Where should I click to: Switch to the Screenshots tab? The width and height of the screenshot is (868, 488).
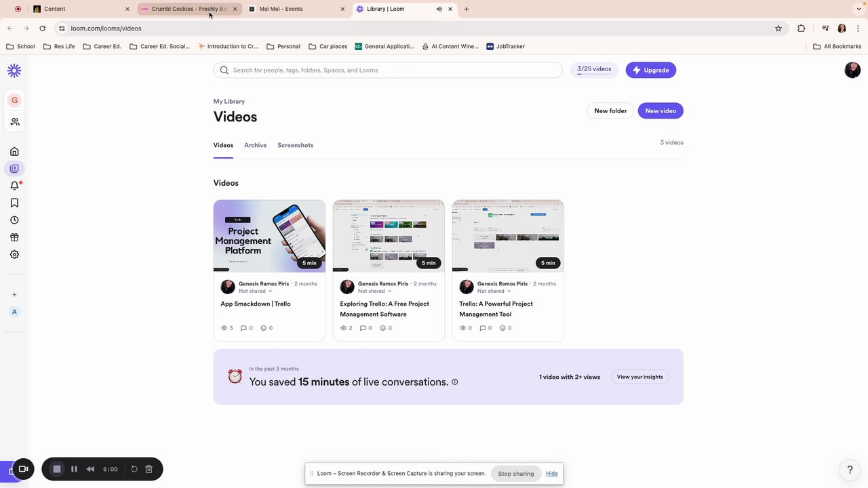[x=295, y=145]
